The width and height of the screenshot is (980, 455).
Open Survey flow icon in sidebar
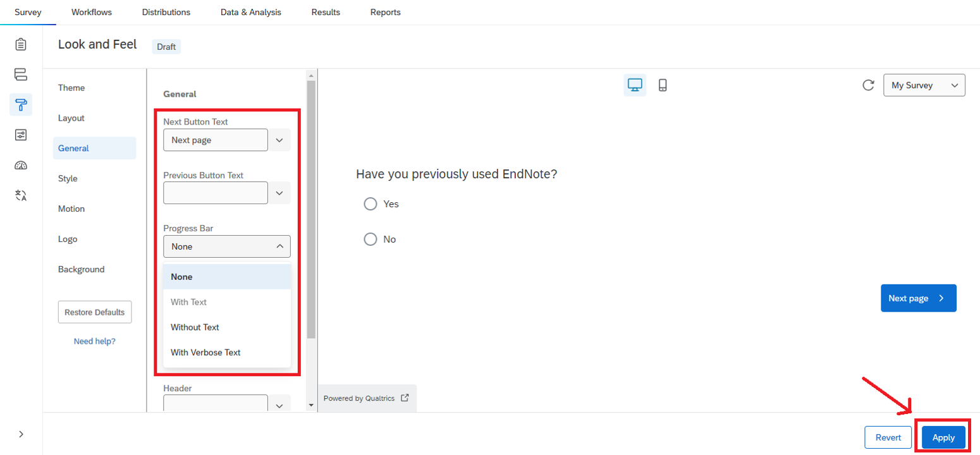(x=21, y=74)
